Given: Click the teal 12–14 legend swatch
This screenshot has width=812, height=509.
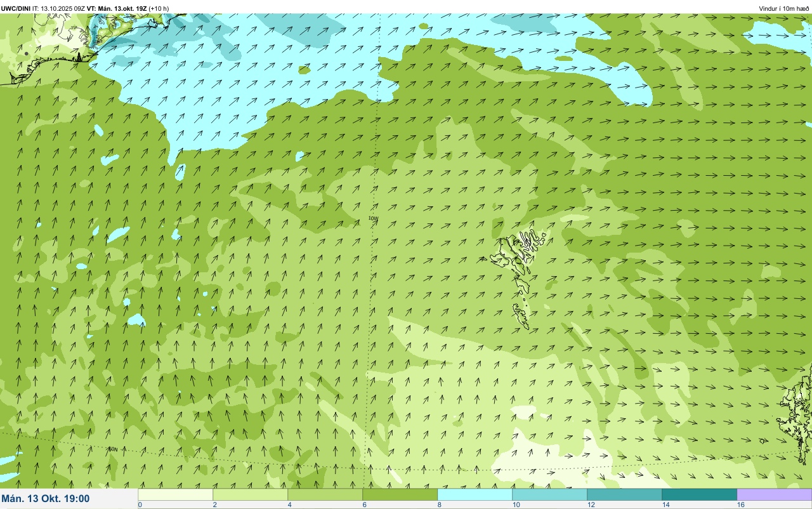Looking at the screenshot, I should coord(625,494).
